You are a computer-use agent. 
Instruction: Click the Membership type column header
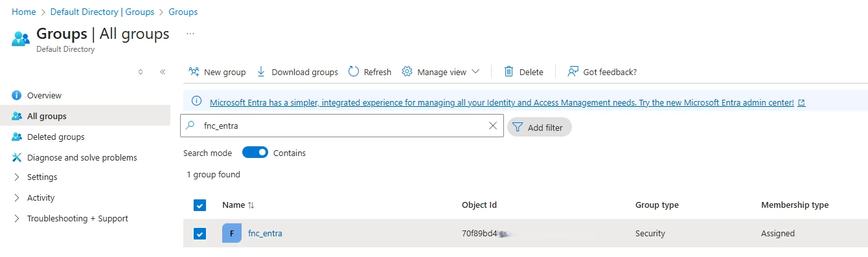pyautogui.click(x=795, y=205)
